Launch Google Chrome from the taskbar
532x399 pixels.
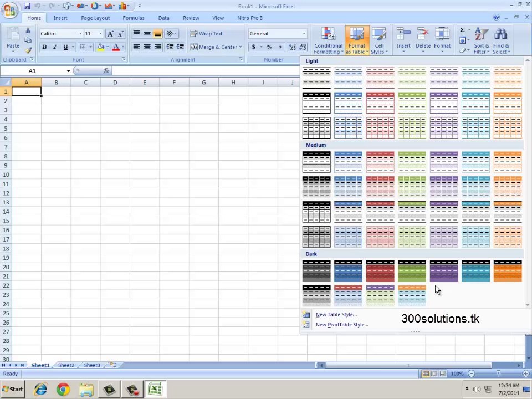click(x=63, y=389)
